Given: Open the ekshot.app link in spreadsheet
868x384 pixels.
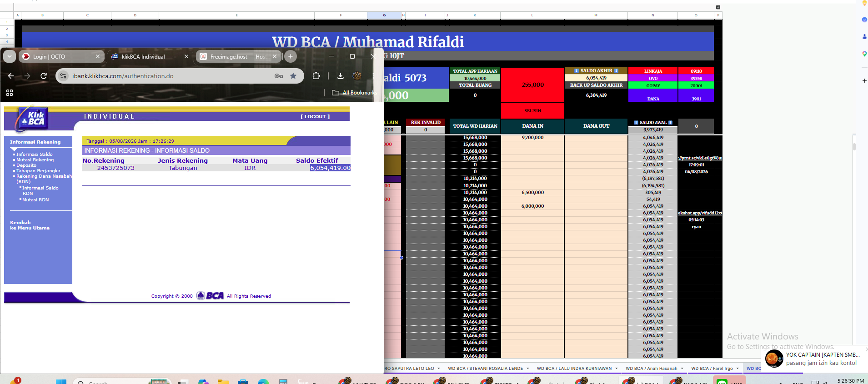Looking at the screenshot, I should coord(700,213).
